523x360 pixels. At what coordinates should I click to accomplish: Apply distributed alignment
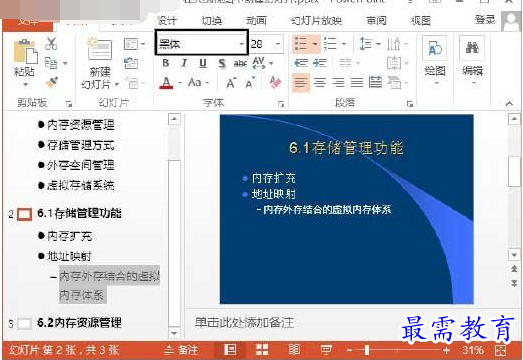(375, 82)
